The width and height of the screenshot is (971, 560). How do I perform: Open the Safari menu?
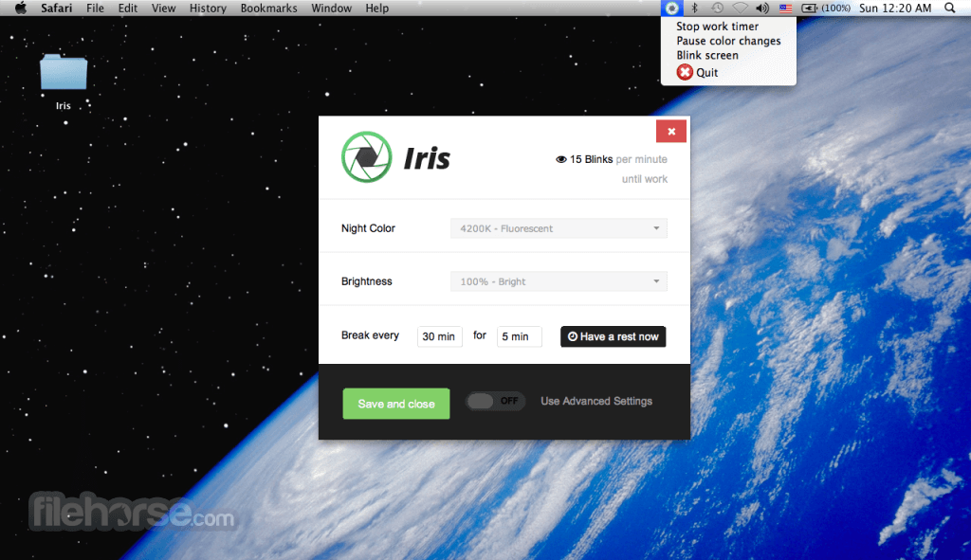tap(56, 8)
